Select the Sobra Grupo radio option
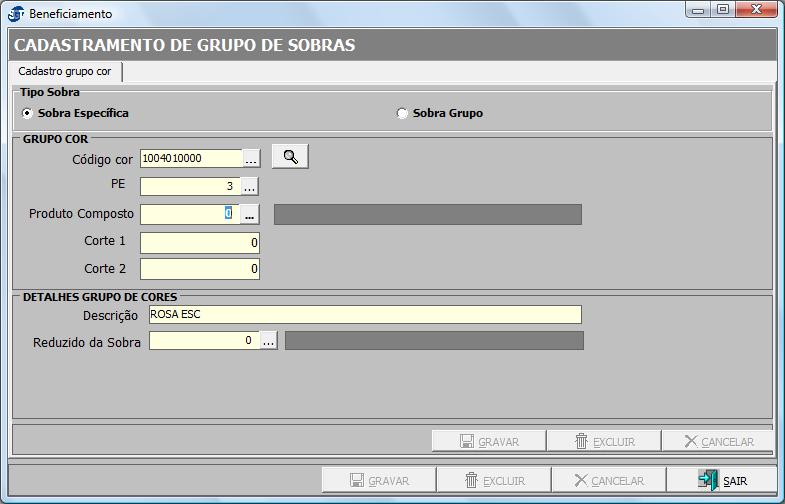The height and width of the screenshot is (504, 785). [402, 113]
